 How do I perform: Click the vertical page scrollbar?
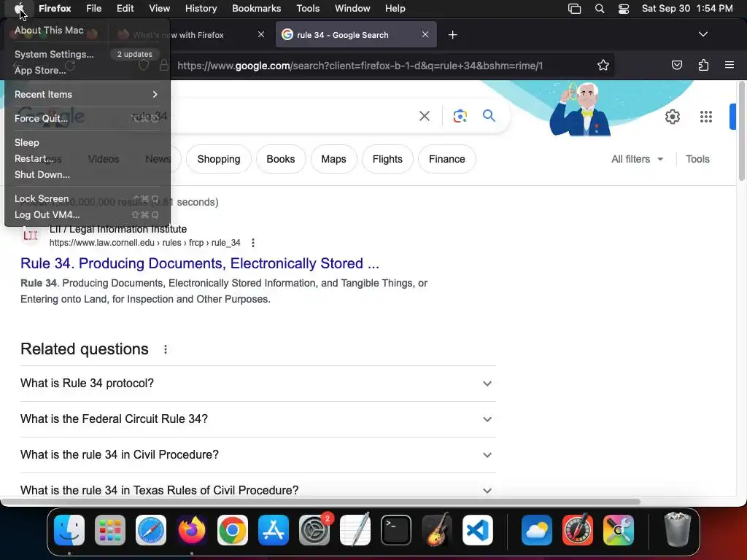[741, 131]
